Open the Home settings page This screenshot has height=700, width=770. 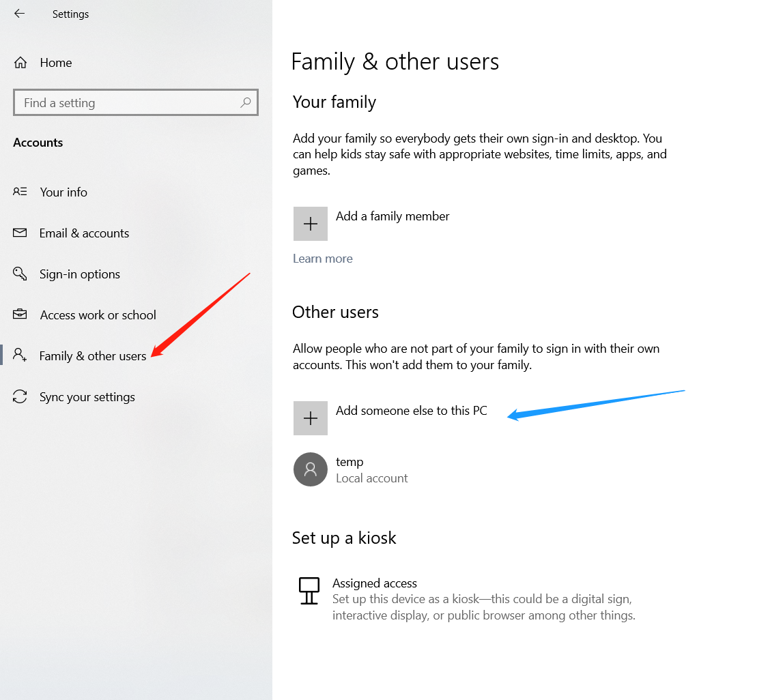55,63
